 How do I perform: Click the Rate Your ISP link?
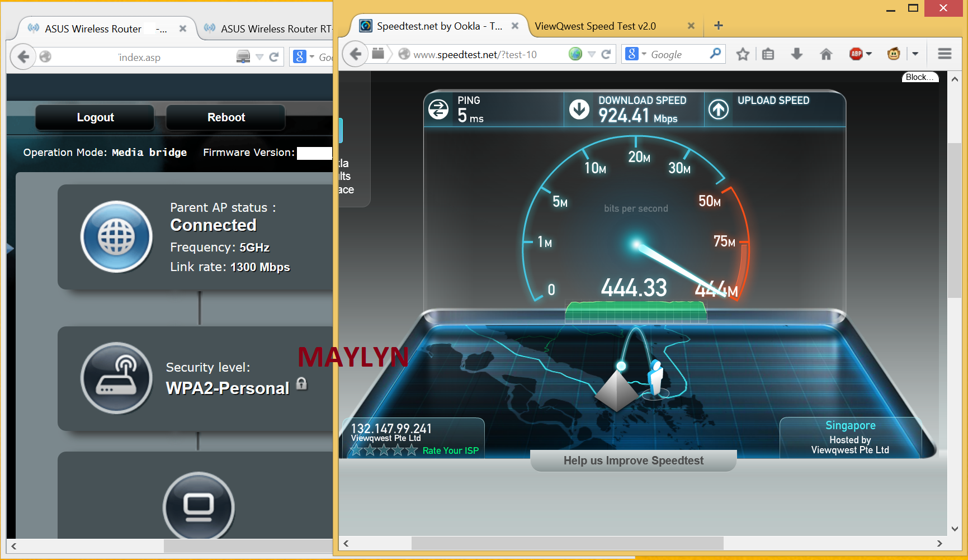tap(450, 450)
